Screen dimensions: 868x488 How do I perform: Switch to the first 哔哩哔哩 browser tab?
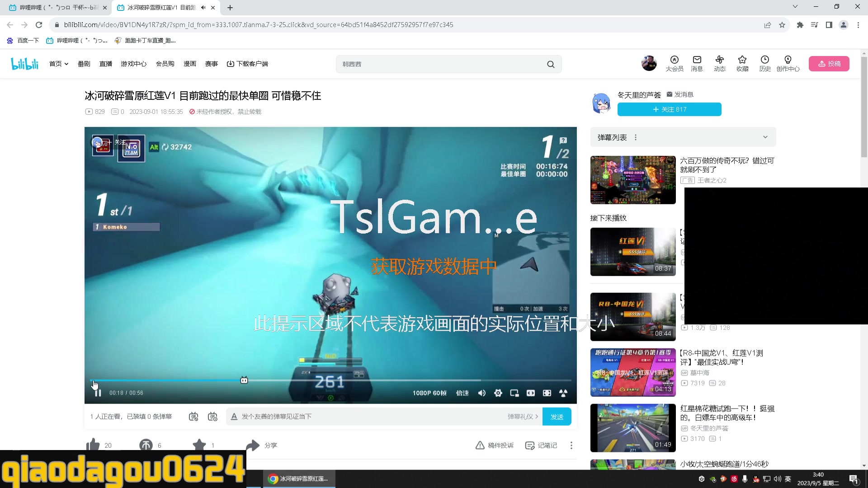click(x=59, y=8)
